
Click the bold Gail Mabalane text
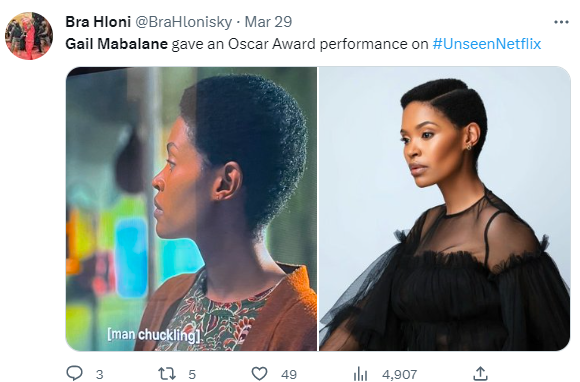pyautogui.click(x=117, y=44)
